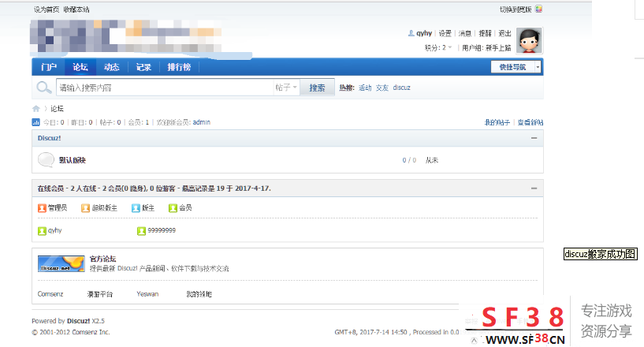Click the Yeswan friend link

pos(147,294)
